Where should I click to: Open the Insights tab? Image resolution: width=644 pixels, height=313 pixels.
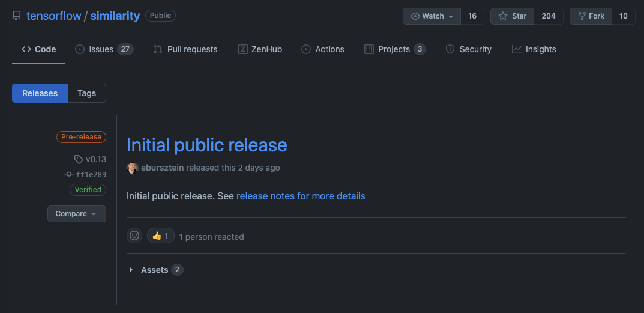click(534, 49)
